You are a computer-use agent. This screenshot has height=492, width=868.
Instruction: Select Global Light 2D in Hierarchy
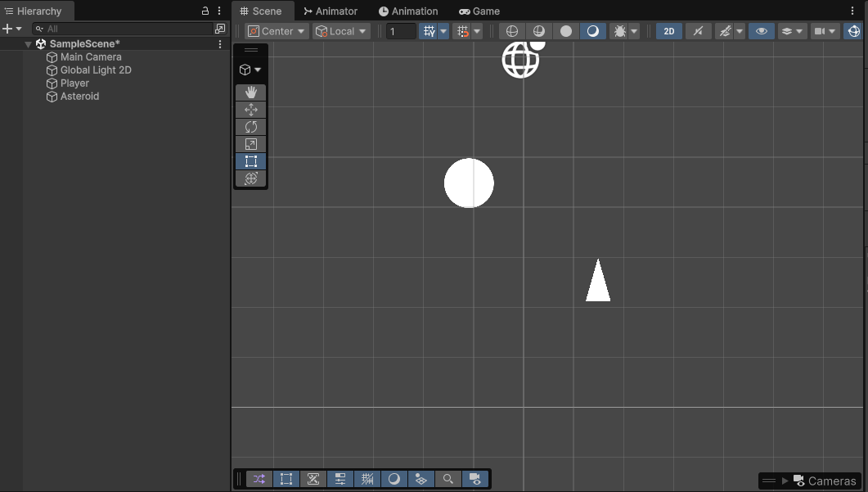point(96,70)
